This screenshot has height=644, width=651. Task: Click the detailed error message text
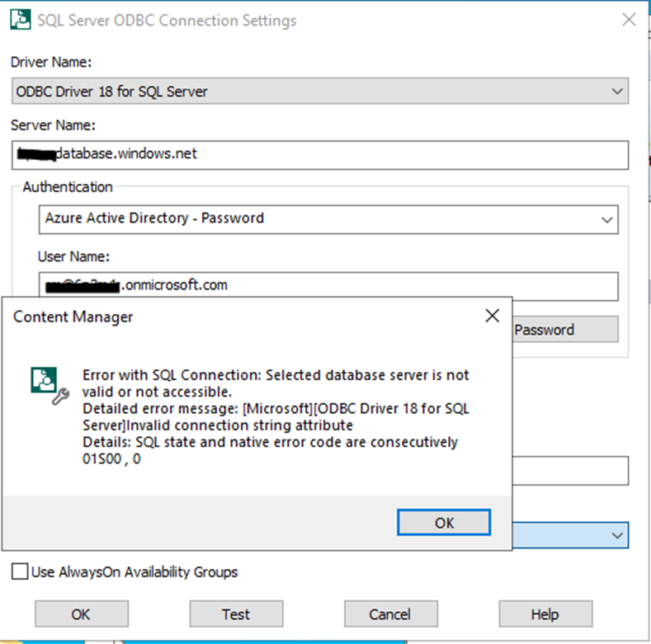click(x=276, y=416)
